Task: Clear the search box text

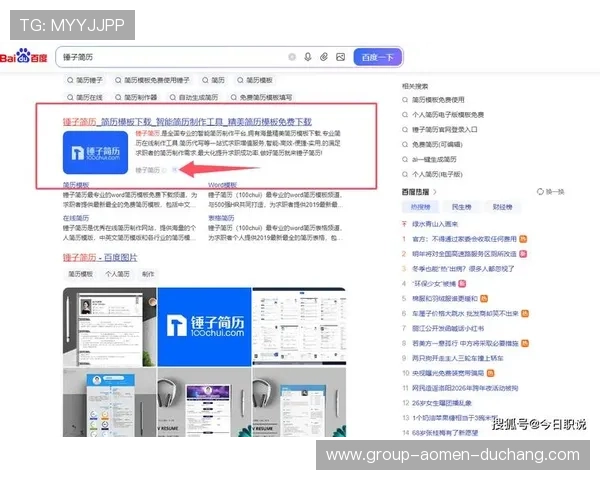Action: pyautogui.click(x=292, y=57)
